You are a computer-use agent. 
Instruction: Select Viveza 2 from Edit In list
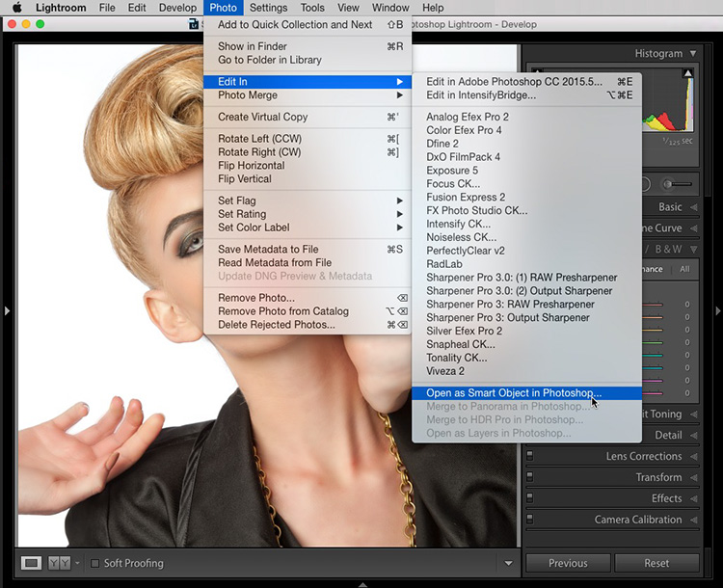(x=526, y=371)
